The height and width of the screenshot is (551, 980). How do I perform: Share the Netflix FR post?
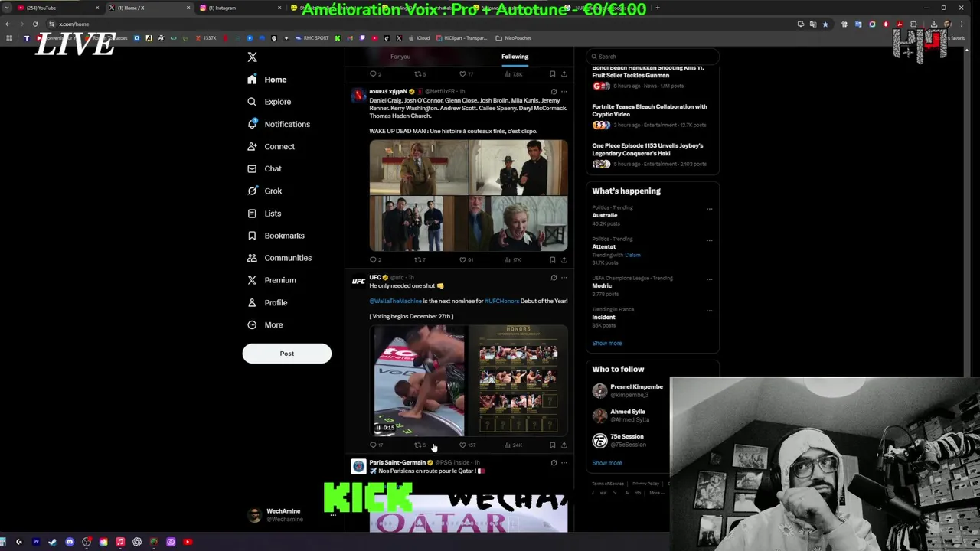[x=564, y=259]
